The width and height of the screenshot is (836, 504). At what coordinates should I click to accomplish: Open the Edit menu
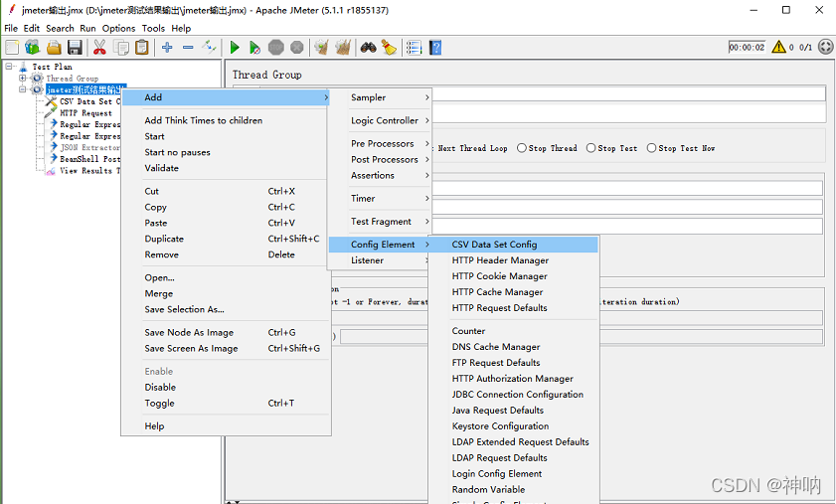click(x=32, y=28)
